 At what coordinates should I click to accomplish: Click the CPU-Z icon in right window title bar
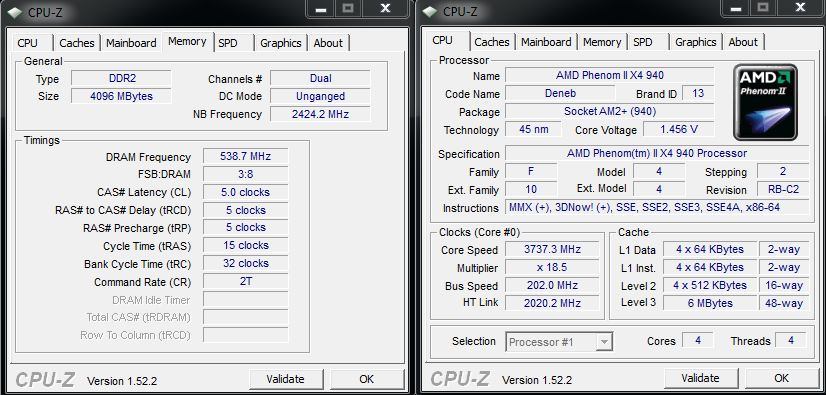[430, 12]
